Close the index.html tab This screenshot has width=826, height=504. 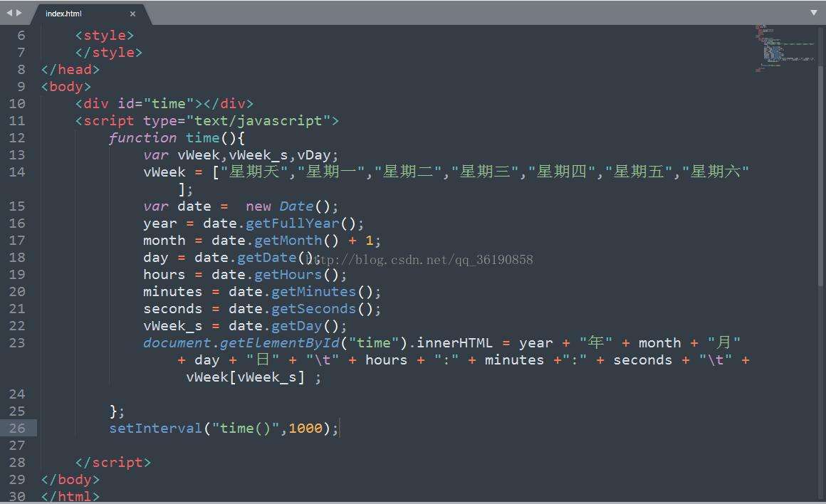132,14
